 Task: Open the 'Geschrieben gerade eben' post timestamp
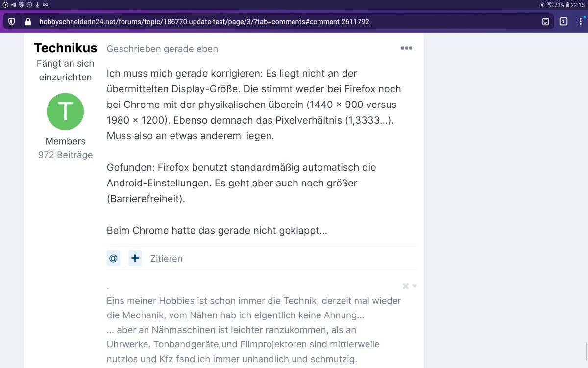[x=162, y=49]
